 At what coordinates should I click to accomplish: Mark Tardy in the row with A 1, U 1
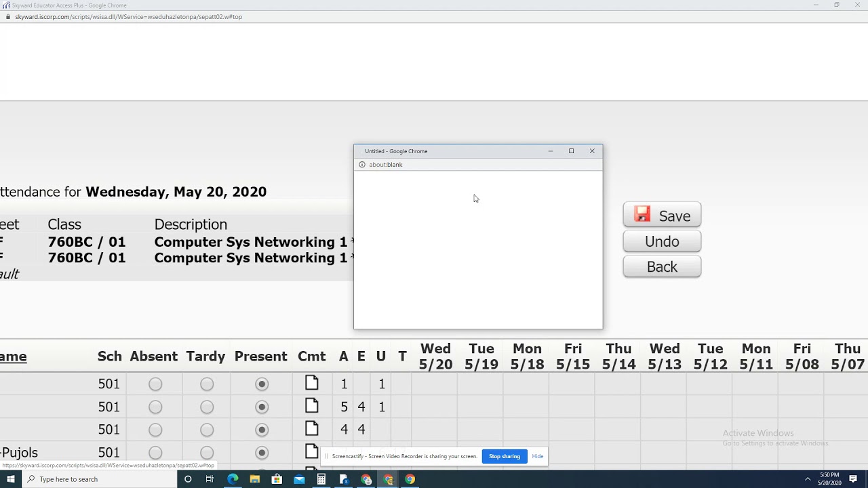pos(207,384)
